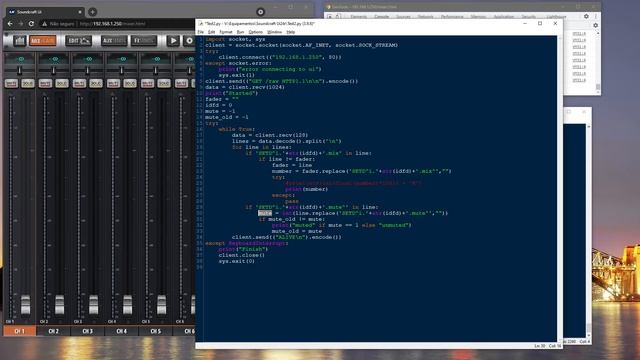
Task: Open AUX SENDS view in the mixer
Action: (114, 41)
